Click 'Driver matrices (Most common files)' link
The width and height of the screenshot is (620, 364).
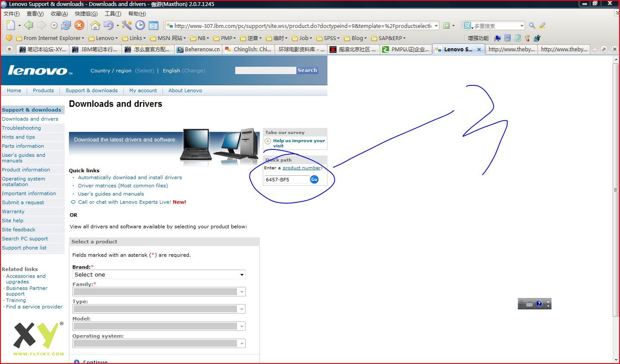123,186
